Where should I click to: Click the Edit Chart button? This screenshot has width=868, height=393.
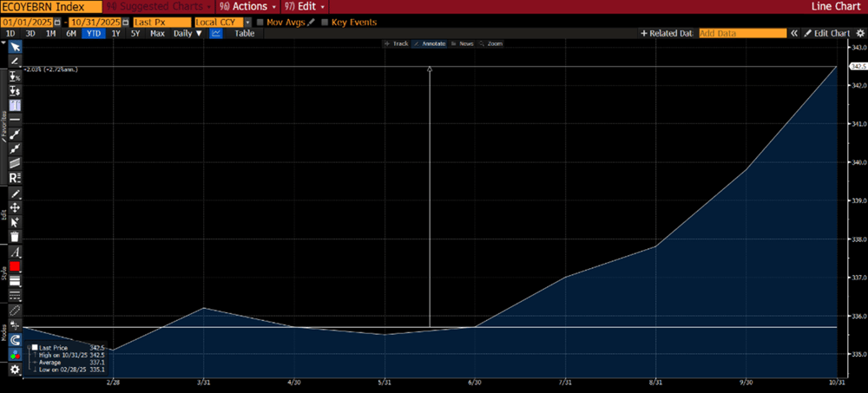point(826,34)
